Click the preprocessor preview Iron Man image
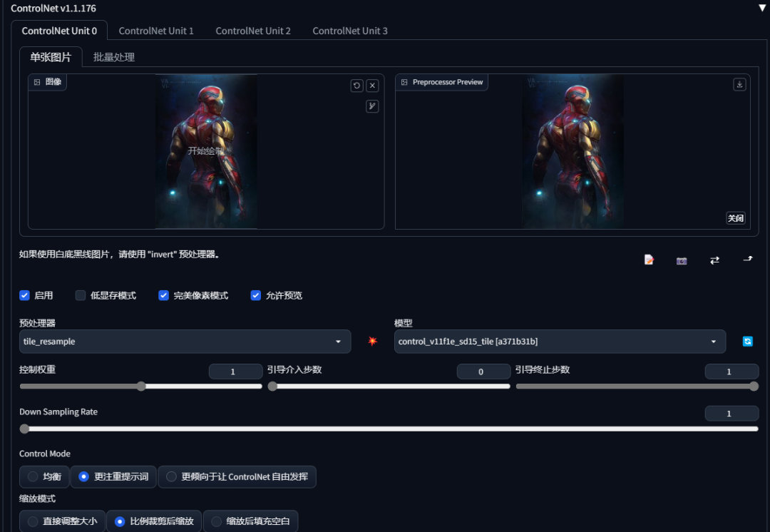 [x=573, y=151]
